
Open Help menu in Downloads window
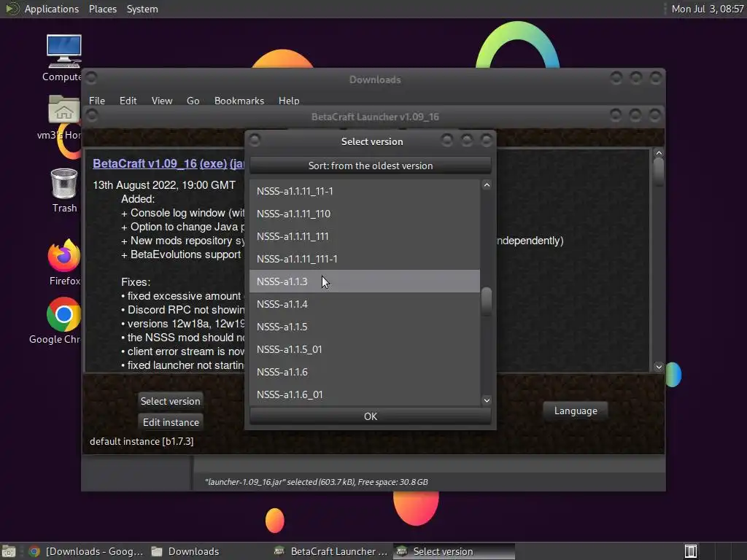(289, 101)
